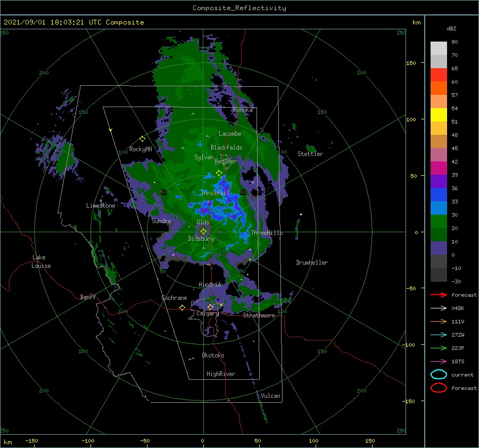479x448 pixels.
Task: Select the cyan 27ZW arrow legend icon
Action: coord(439,335)
